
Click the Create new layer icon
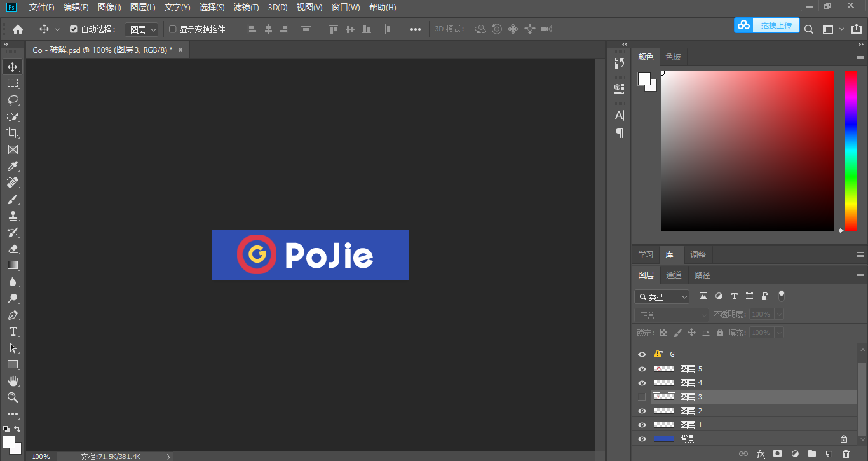tap(829, 454)
